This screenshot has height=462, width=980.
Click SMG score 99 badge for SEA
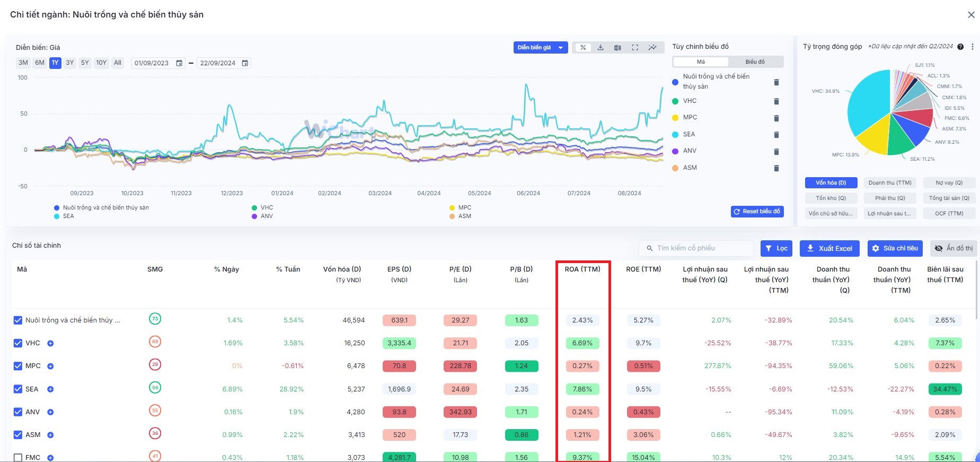click(155, 388)
